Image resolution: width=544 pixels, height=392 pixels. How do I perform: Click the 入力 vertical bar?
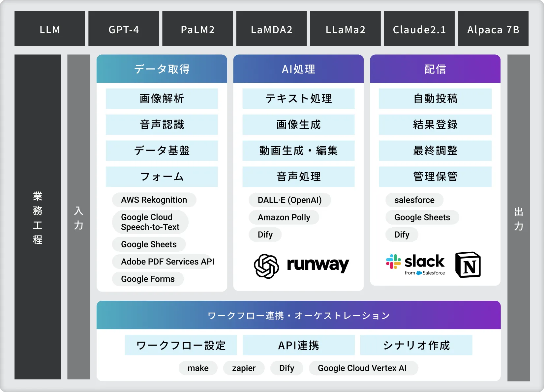coord(78,217)
